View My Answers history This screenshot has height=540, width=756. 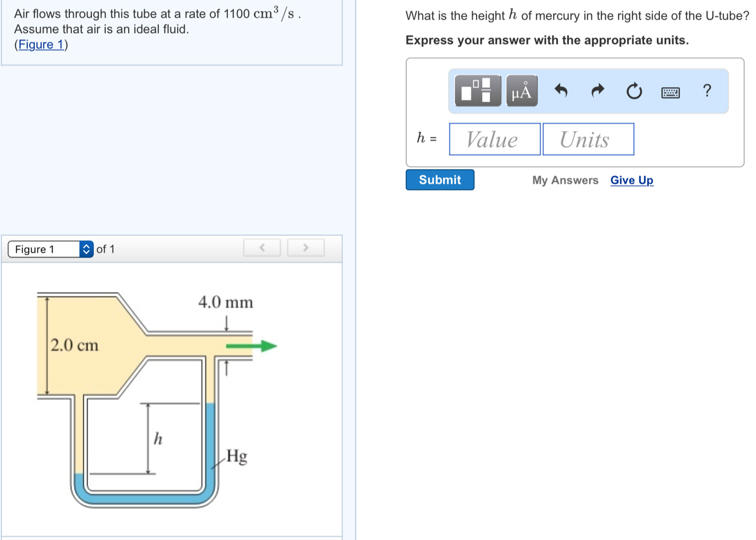[x=565, y=180]
